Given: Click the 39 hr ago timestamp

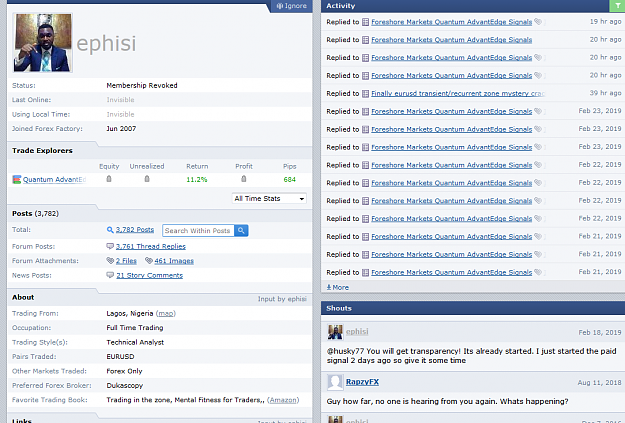Looking at the screenshot, I should 605,93.
